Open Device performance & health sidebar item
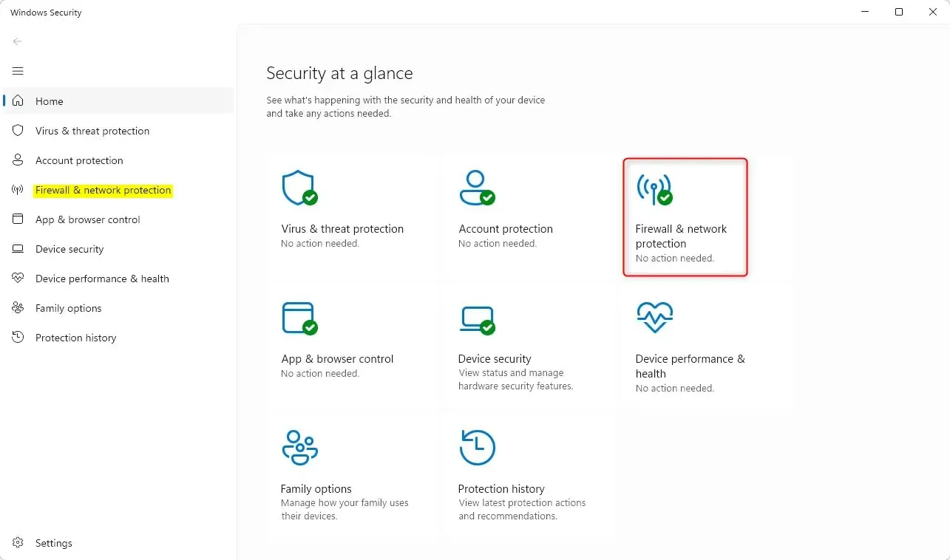 (119, 279)
